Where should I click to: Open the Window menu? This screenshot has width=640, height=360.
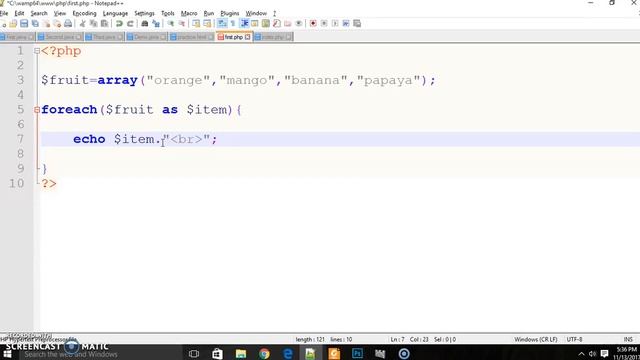tap(256, 13)
